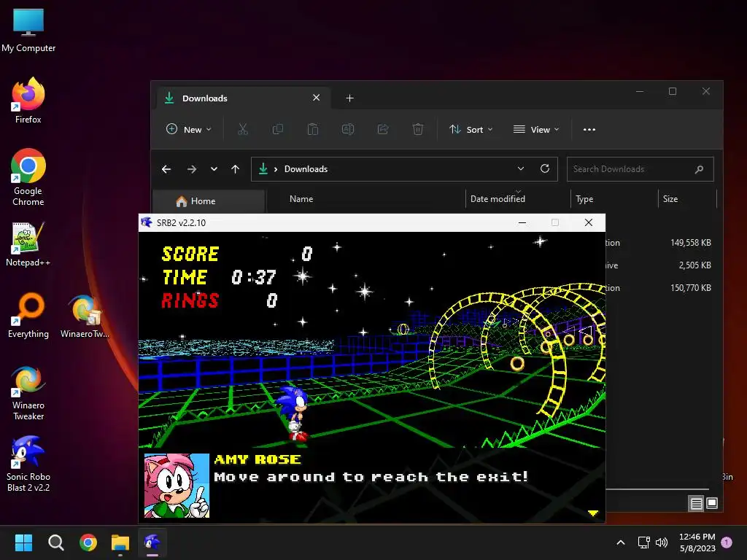Screen dimensions: 747x560
Task: Expand recent locations chevron in Explorer
Action: pyautogui.click(x=214, y=169)
